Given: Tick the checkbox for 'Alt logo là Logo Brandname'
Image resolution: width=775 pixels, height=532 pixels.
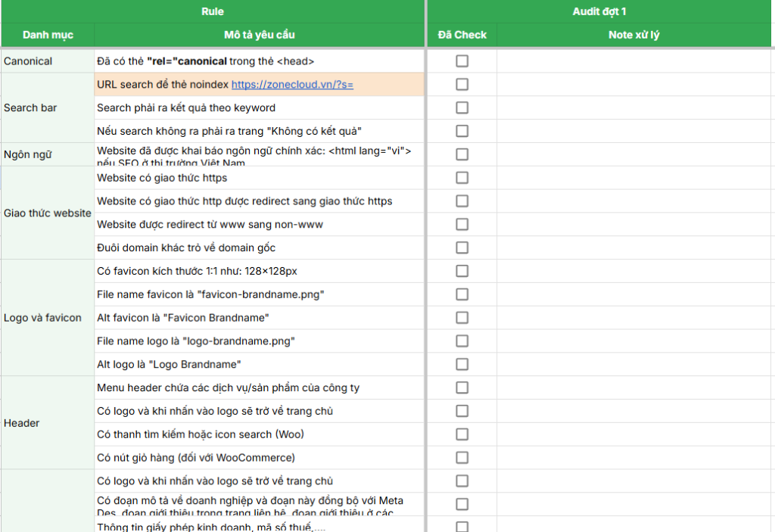Looking at the screenshot, I should 462,364.
